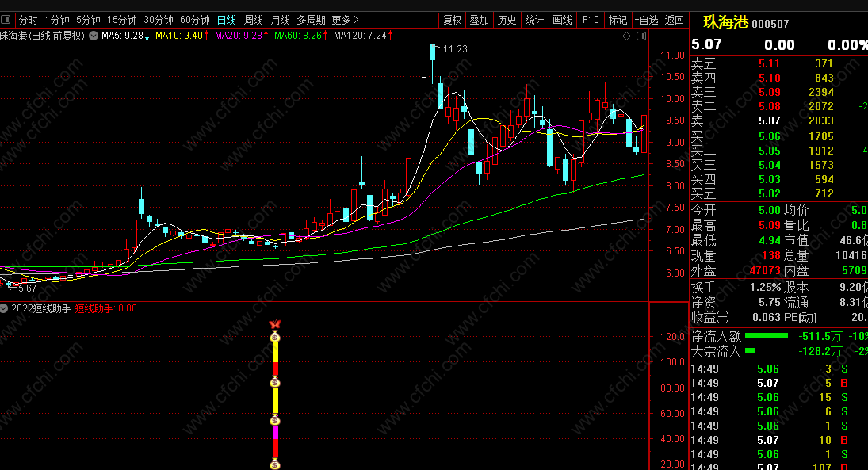The width and height of the screenshot is (868, 470).
Task: Click 卖四 price 5.10
Action: point(770,78)
